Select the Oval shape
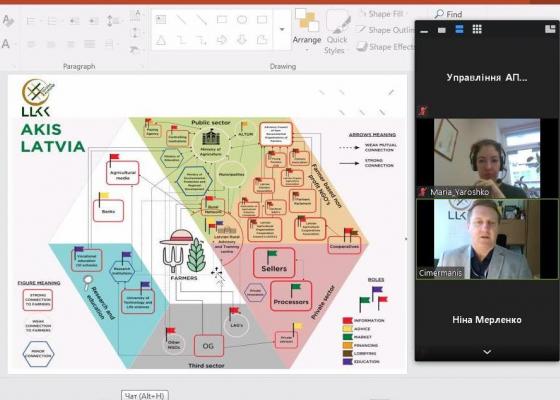This screenshot has width=560, height=400. pos(242,19)
